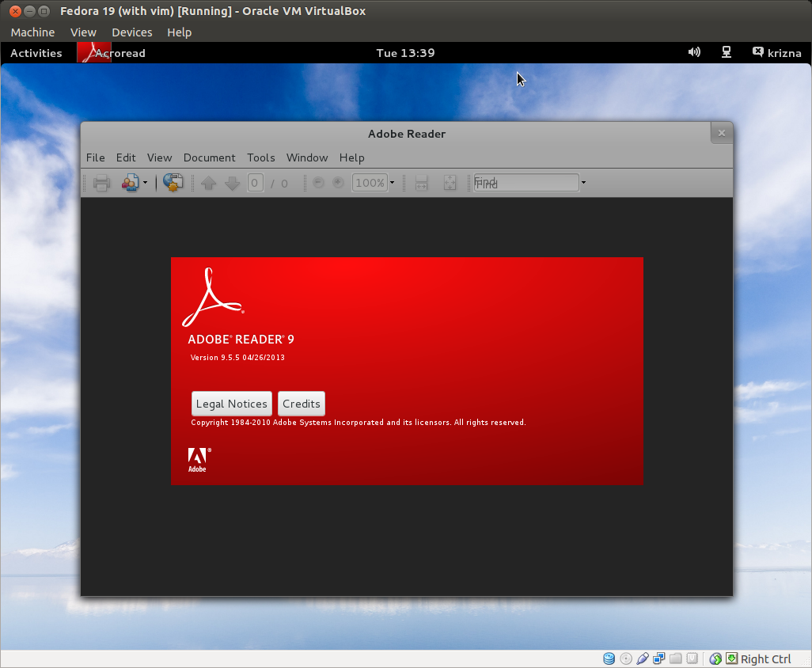Click the VirtualBox hard disk status icon

pos(609,659)
